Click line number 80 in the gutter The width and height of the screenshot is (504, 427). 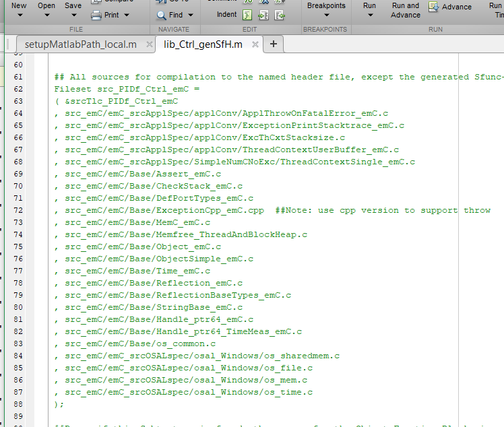[x=18, y=307]
